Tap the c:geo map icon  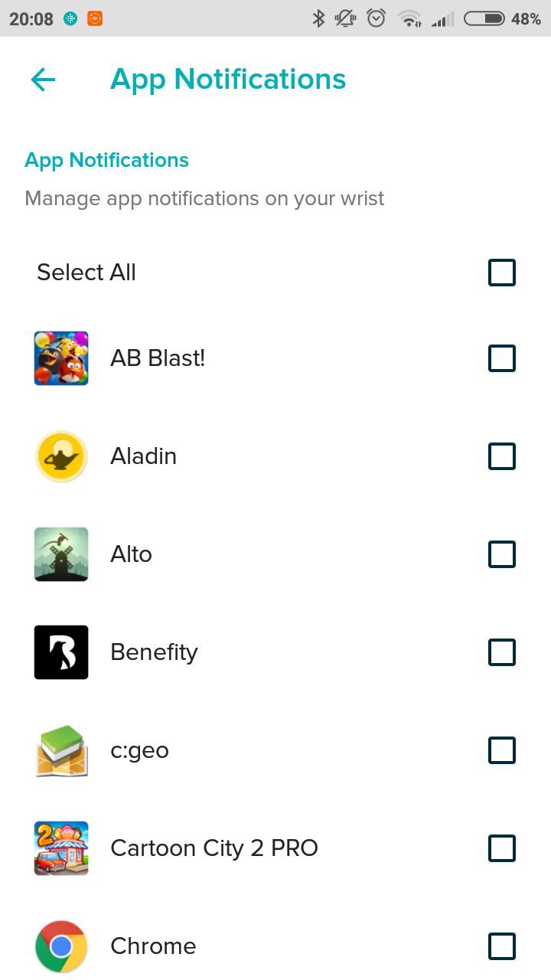click(x=61, y=750)
